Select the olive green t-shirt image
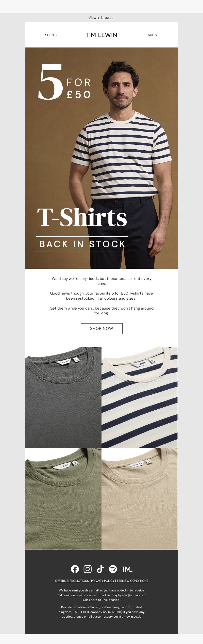The image size is (203, 644). 63,499
